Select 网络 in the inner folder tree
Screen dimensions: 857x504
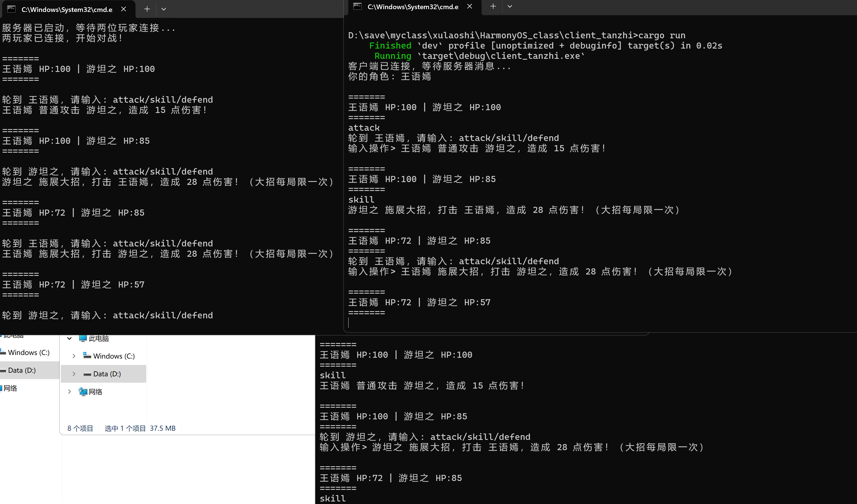point(95,392)
